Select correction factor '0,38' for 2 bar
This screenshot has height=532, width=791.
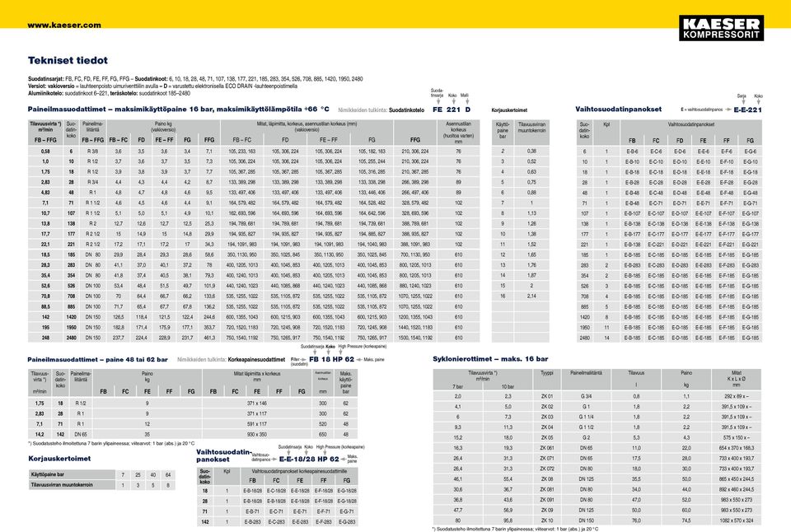(531, 152)
